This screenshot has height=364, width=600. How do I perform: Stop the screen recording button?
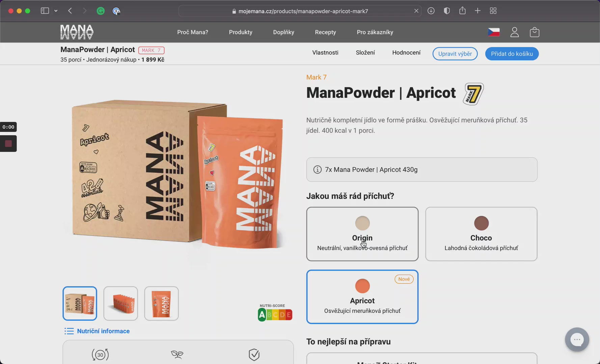pyautogui.click(x=8, y=144)
